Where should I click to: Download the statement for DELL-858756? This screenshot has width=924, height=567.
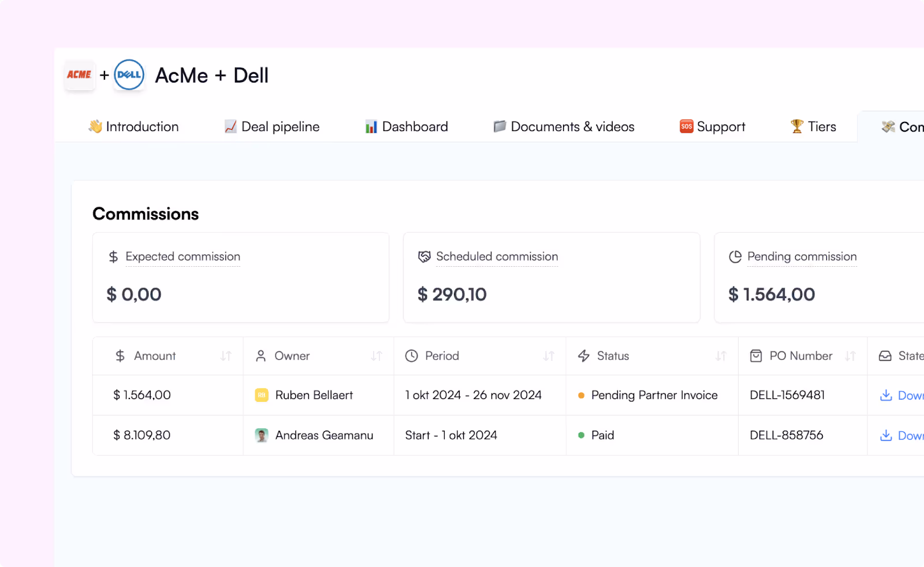pos(901,435)
